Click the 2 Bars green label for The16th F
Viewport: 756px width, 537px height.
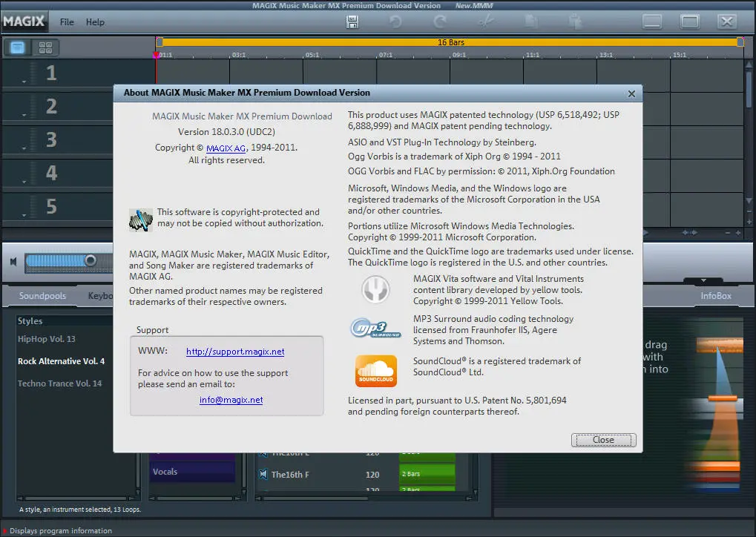(427, 474)
